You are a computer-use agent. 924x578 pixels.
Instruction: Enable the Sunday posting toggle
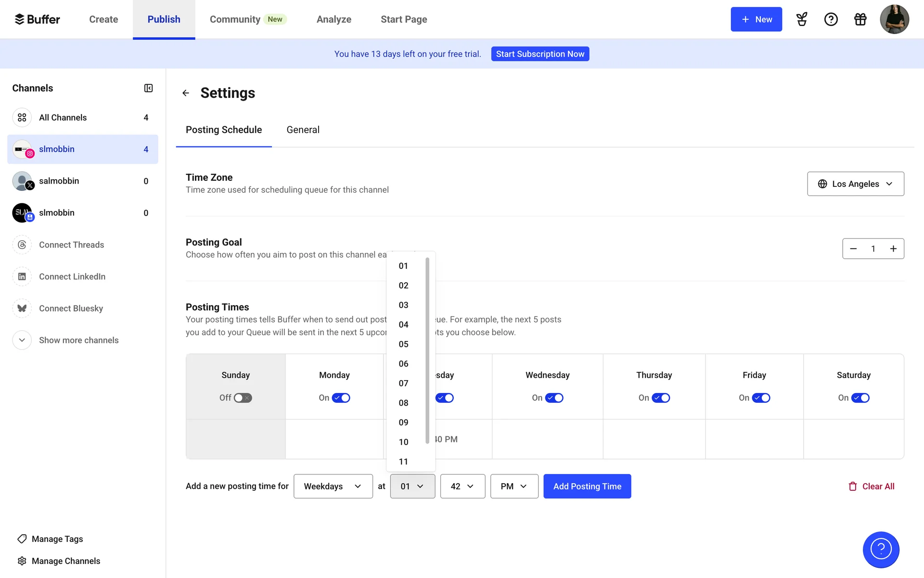[x=243, y=398]
